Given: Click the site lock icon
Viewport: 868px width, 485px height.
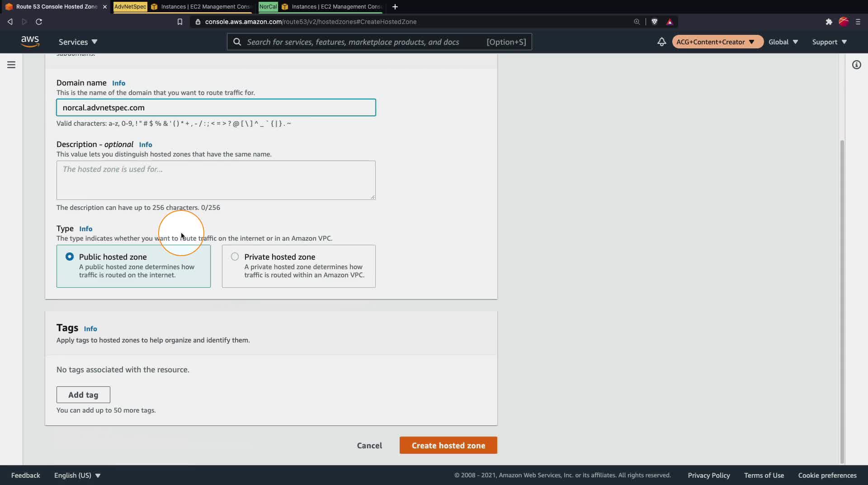Looking at the screenshot, I should click(198, 22).
